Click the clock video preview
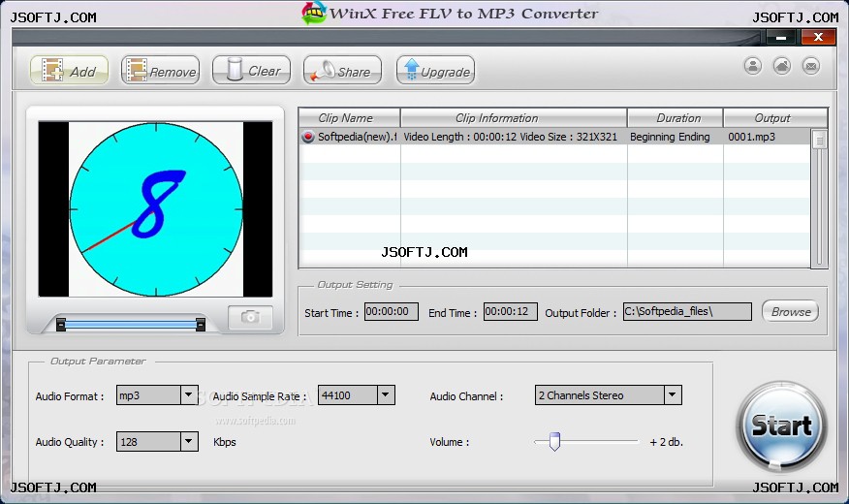 pos(155,209)
